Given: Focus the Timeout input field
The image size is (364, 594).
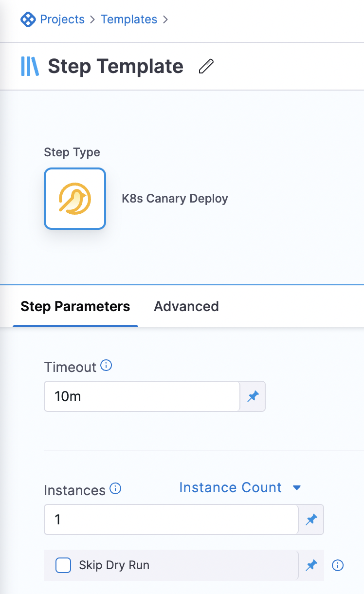Looking at the screenshot, I should [x=142, y=396].
